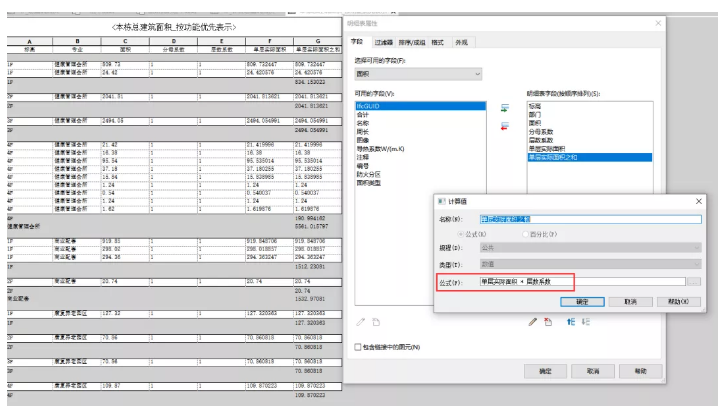Close the 计算值 dialog with its X
Screen dimensions: 727x411
tap(699, 201)
